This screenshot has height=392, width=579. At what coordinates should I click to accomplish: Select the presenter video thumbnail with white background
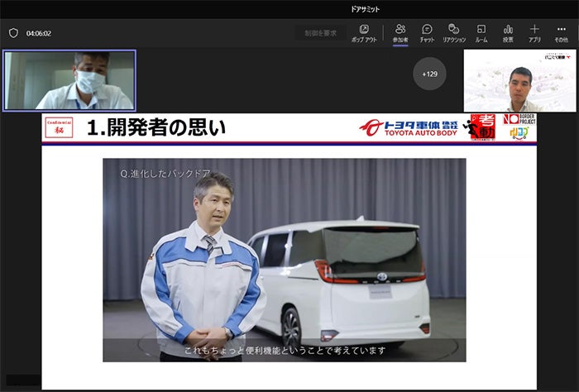click(519, 80)
